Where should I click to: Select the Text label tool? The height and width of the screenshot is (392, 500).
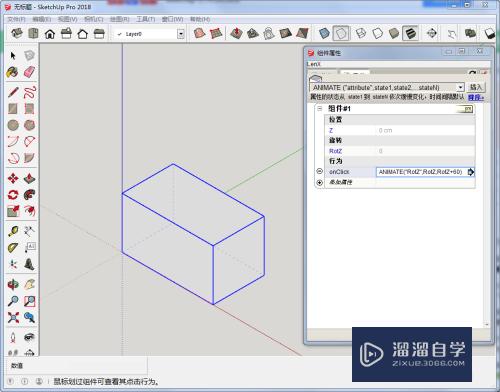tap(29, 247)
